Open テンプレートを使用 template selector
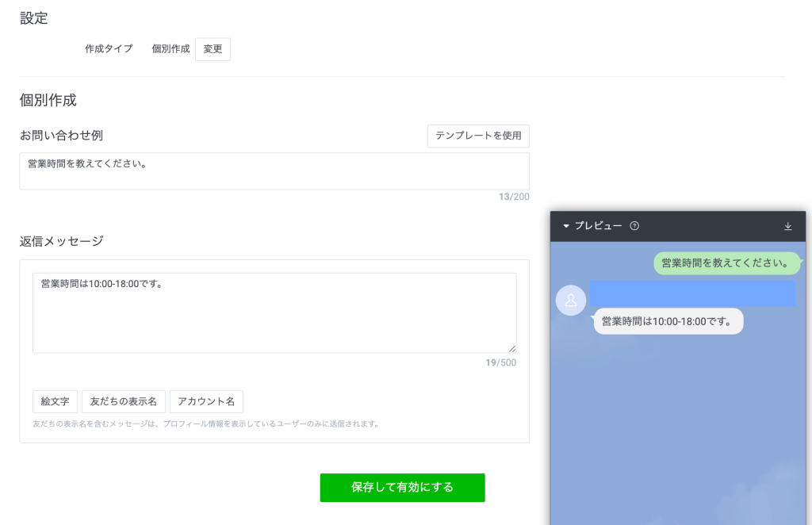Image resolution: width=812 pixels, height=525 pixels. point(478,136)
